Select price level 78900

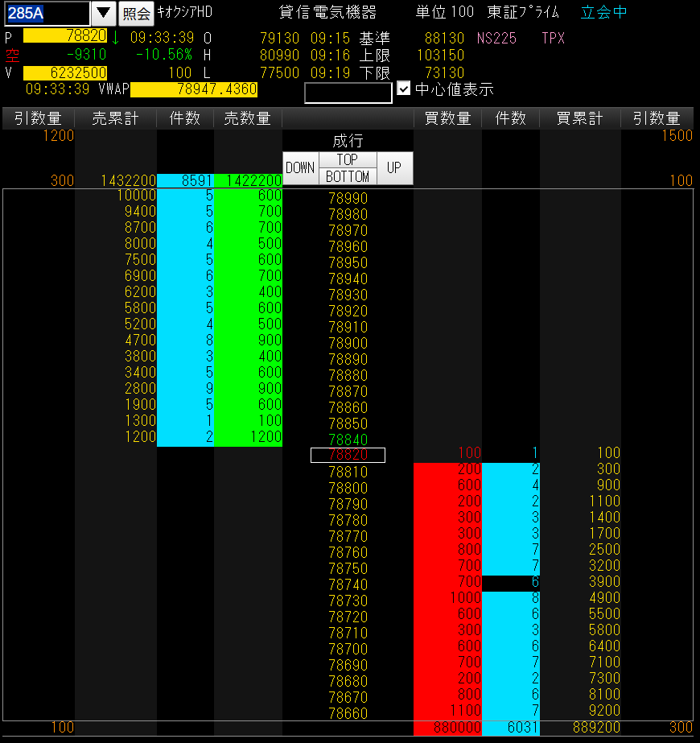(x=348, y=343)
